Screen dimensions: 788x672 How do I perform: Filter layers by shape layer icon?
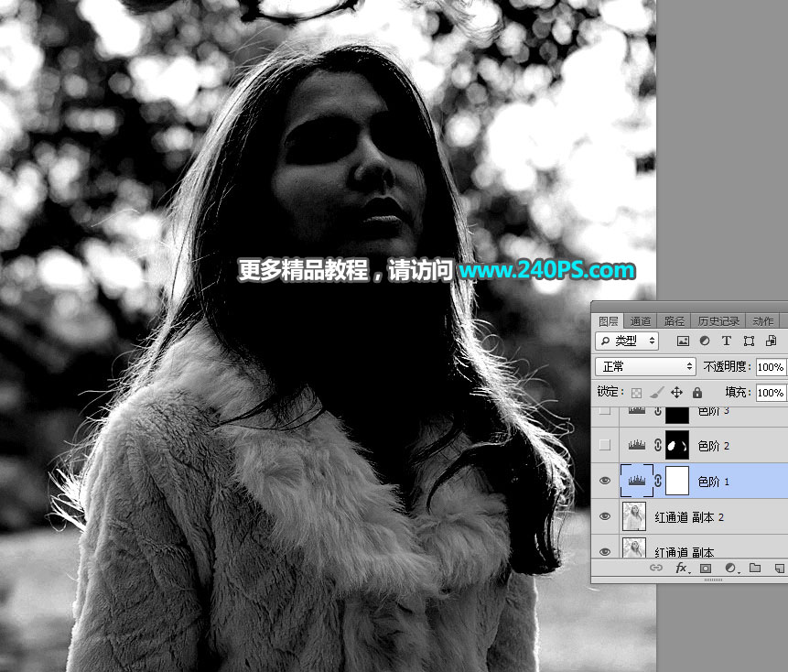[x=749, y=341]
